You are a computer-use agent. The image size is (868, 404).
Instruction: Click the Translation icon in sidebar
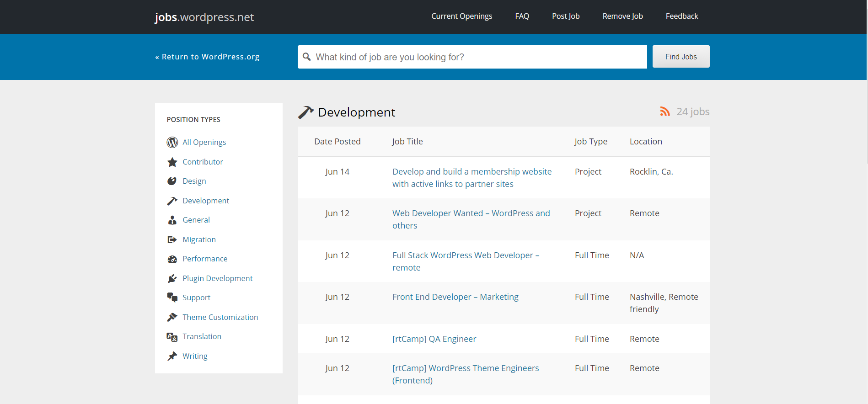172,337
